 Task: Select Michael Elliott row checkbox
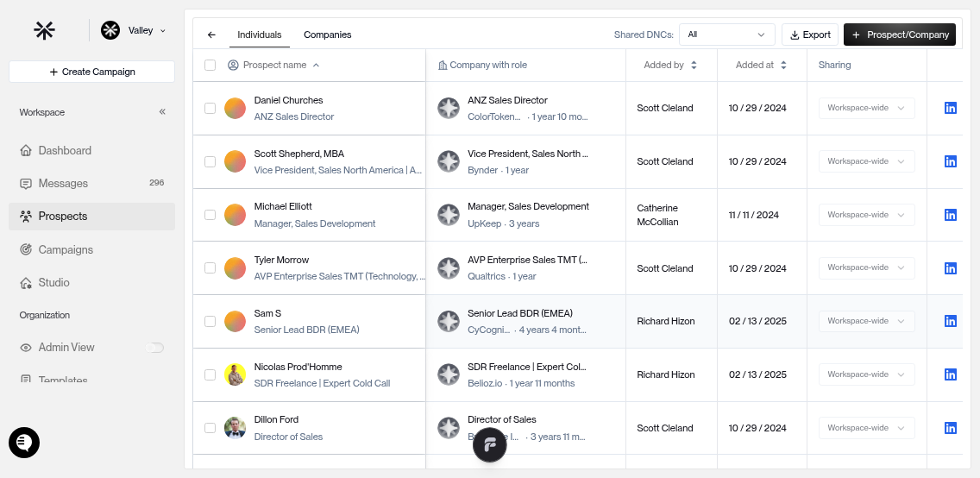click(x=210, y=215)
